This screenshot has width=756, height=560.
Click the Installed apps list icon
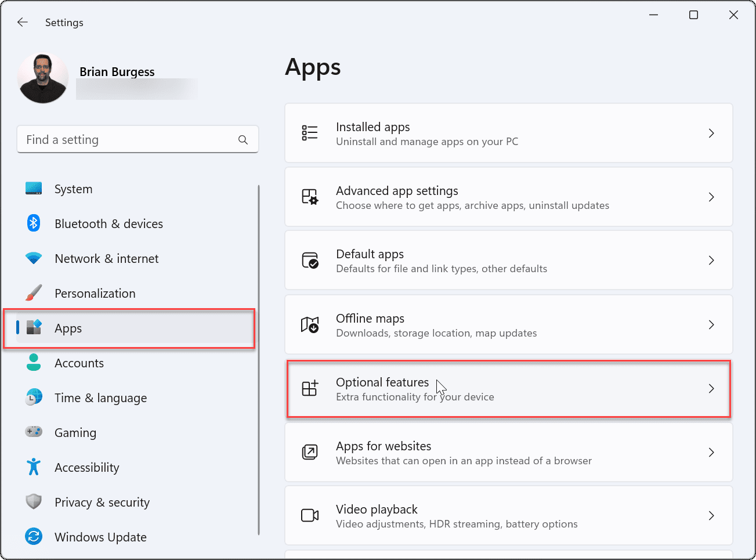pos(310,133)
